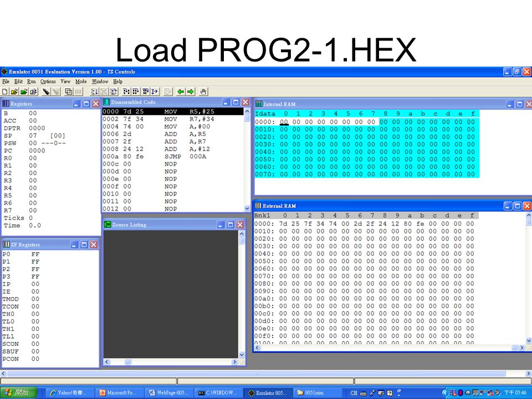Click the black probe connect toolbar icon
Image resolution: width=532 pixels, height=399 pixels.
pos(46,91)
